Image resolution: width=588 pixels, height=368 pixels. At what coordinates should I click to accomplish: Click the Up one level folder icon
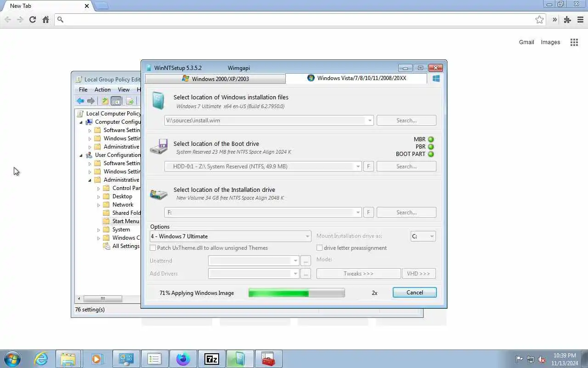point(105,101)
